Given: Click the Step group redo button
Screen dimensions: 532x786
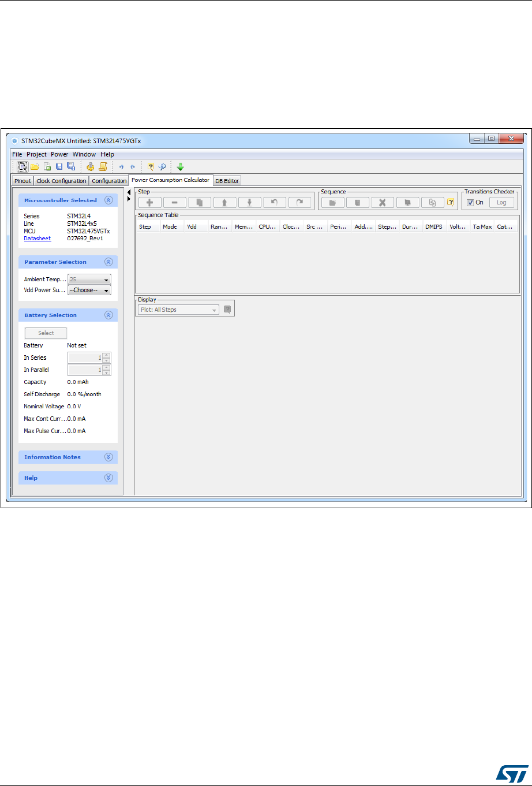Looking at the screenshot, I should [x=299, y=203].
